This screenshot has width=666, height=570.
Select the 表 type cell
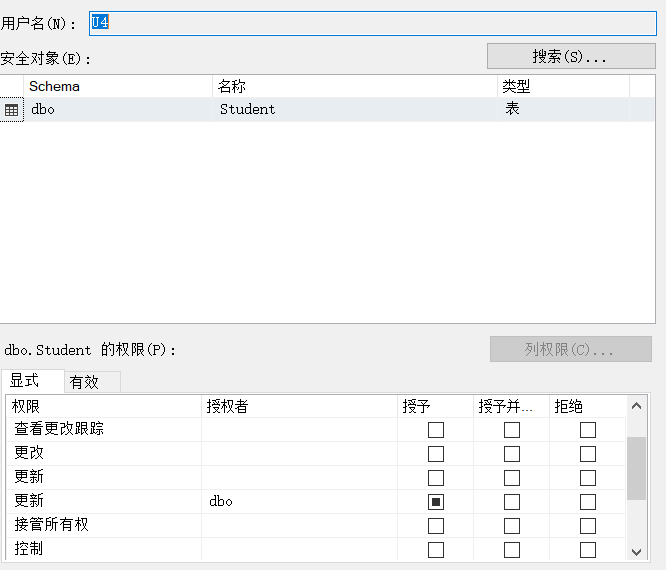pos(563,110)
